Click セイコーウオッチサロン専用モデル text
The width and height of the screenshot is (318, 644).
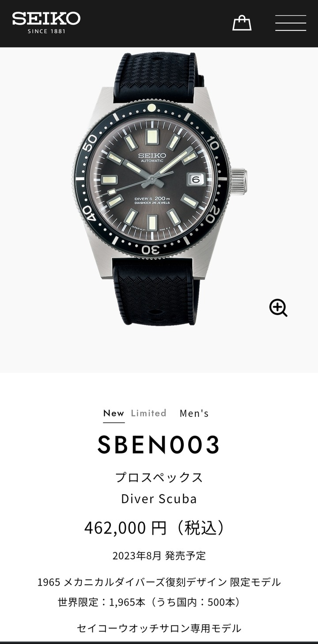pos(159,628)
